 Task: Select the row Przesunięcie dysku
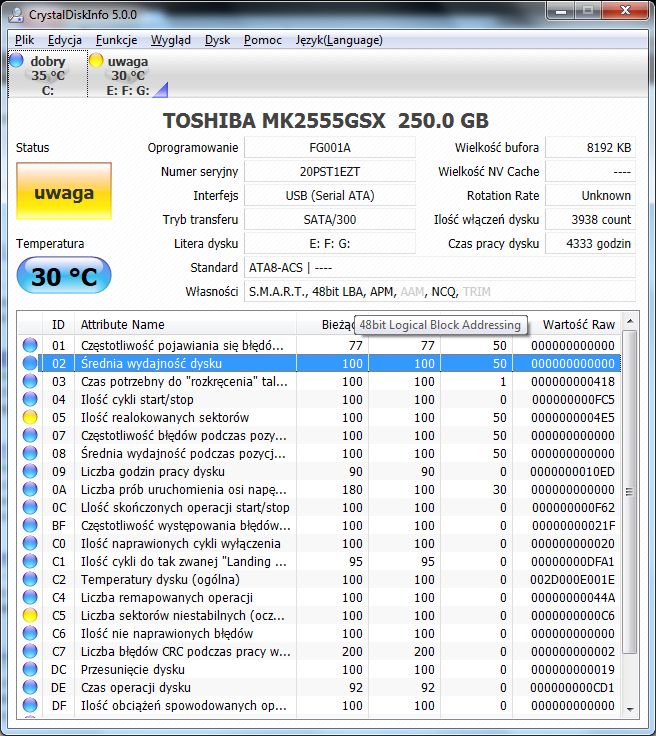320,669
